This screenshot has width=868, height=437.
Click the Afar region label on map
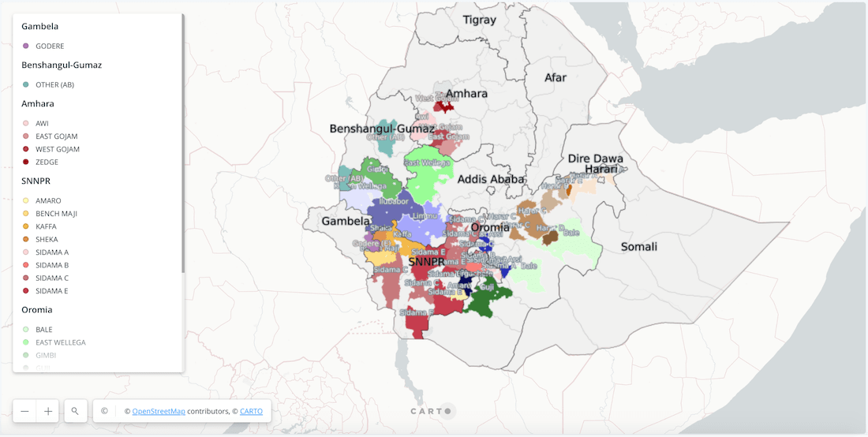coord(556,77)
